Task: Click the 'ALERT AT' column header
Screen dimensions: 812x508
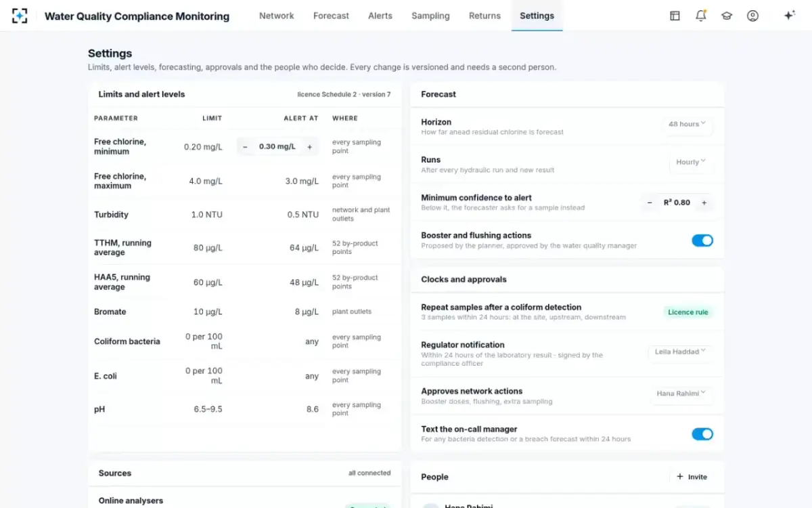Action: [x=301, y=119]
